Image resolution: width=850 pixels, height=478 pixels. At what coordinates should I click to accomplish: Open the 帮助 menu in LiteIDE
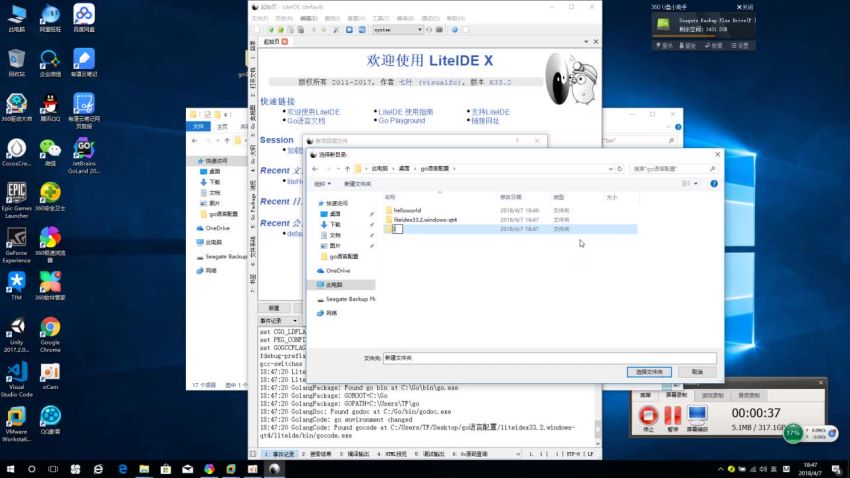(x=456, y=18)
